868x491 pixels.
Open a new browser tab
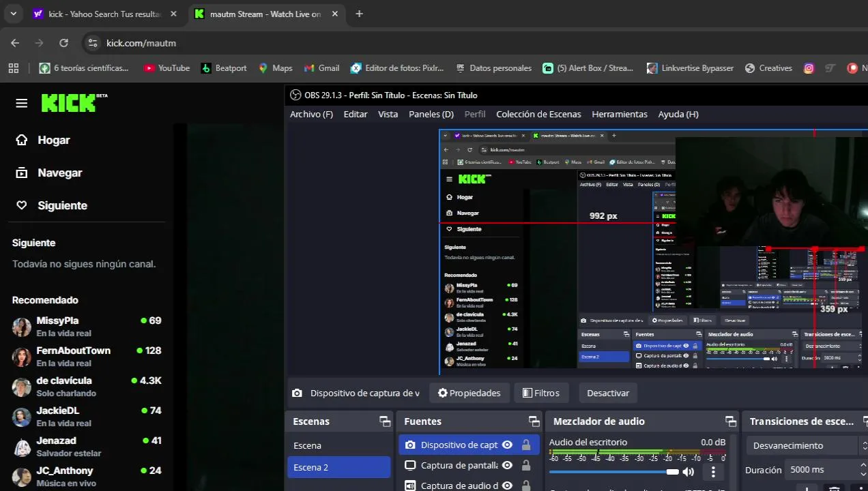point(360,14)
